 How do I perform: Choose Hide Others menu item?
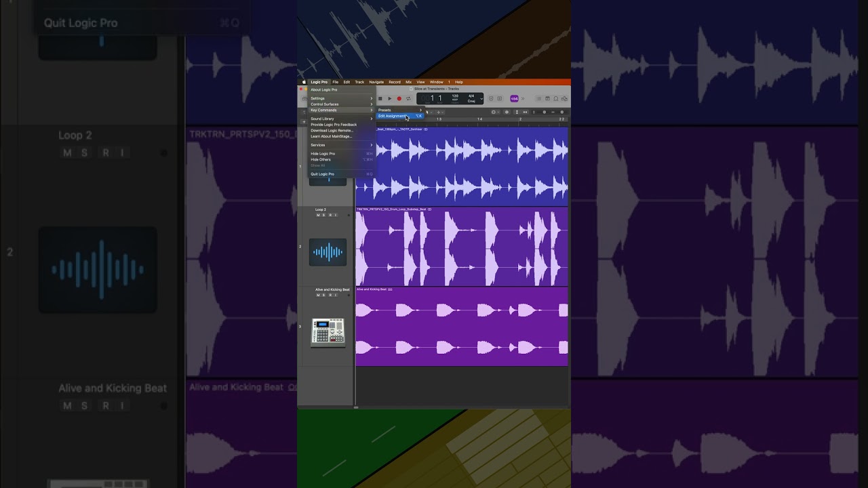342,159
